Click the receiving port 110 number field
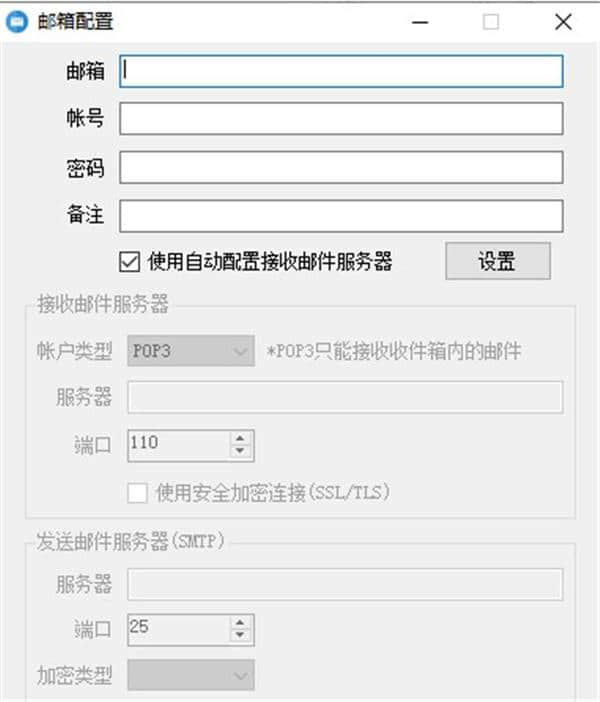Image resolution: width=600 pixels, height=702 pixels. click(x=178, y=445)
